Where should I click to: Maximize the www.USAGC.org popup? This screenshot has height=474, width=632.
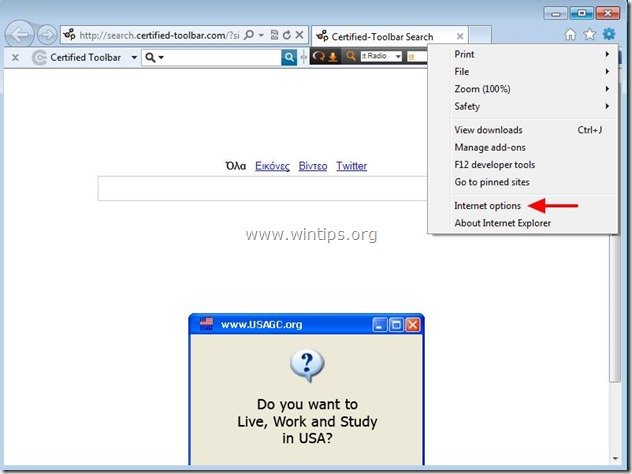click(396, 324)
